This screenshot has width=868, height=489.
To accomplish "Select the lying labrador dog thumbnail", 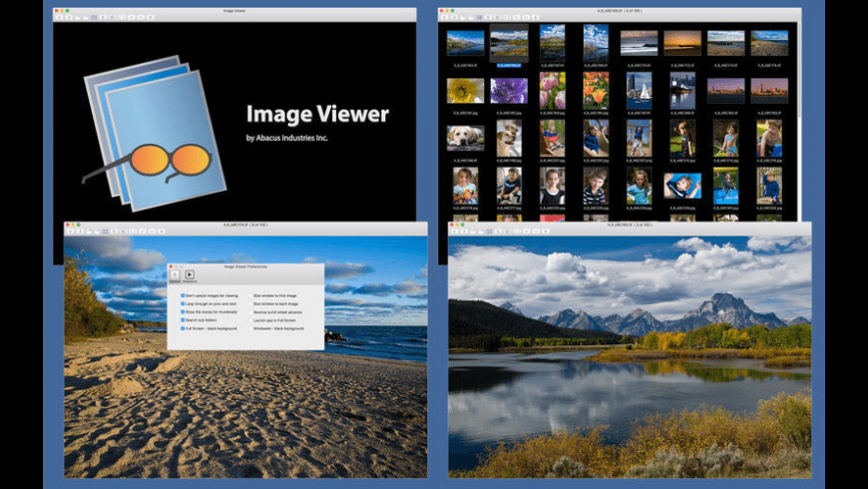I will click(465, 138).
